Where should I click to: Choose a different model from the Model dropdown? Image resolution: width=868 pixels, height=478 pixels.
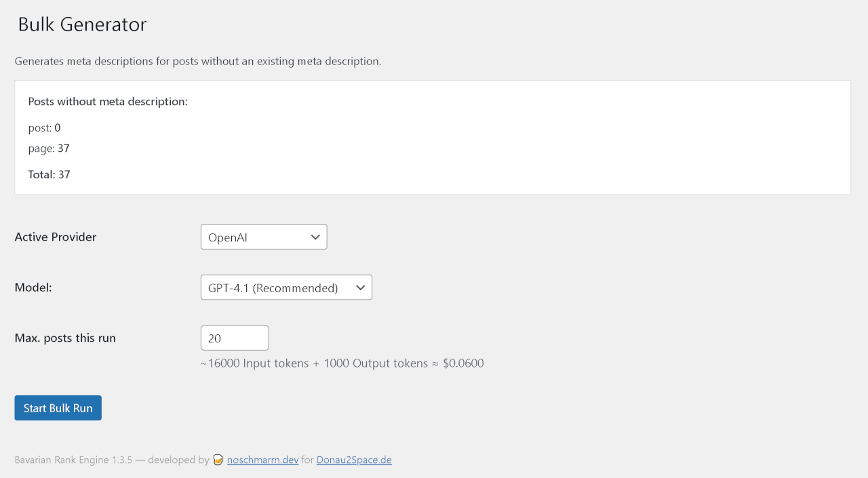point(286,287)
